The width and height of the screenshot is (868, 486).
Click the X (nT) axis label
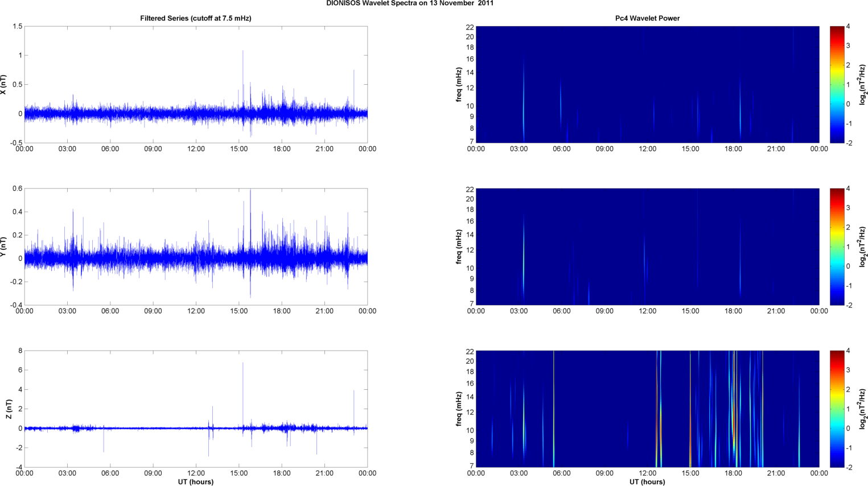tap(4, 84)
